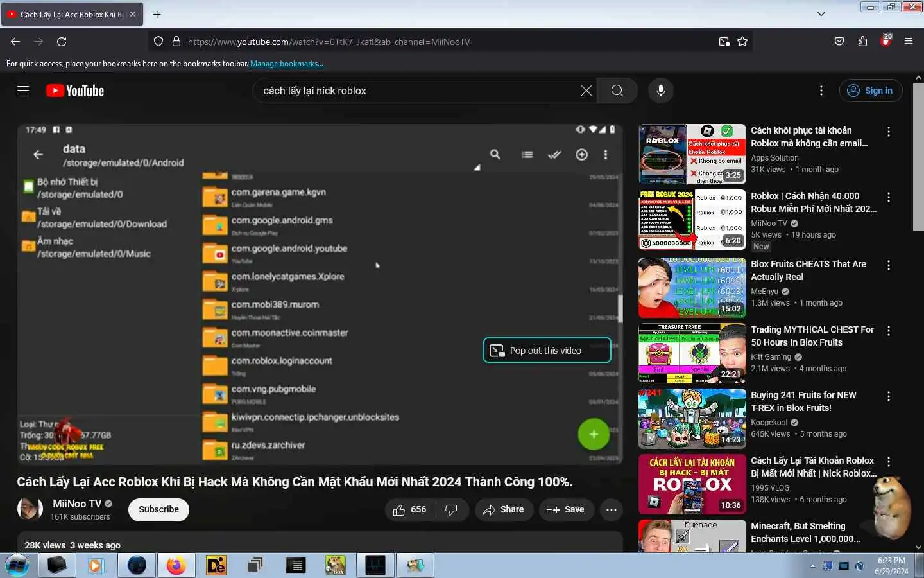Click the page vertical scrollbar
This screenshot has height=578, width=924.
[x=918, y=157]
